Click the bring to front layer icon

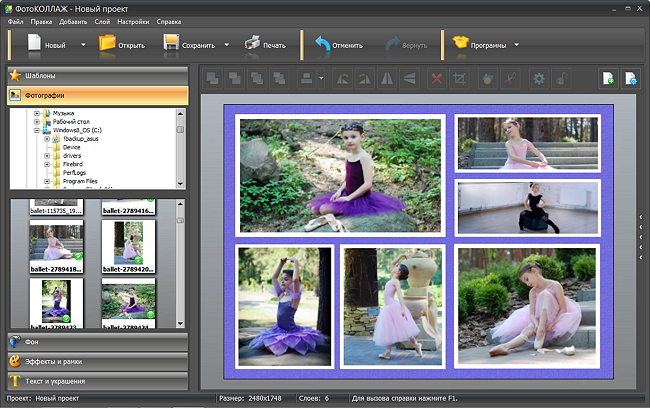pyautogui.click(x=212, y=78)
